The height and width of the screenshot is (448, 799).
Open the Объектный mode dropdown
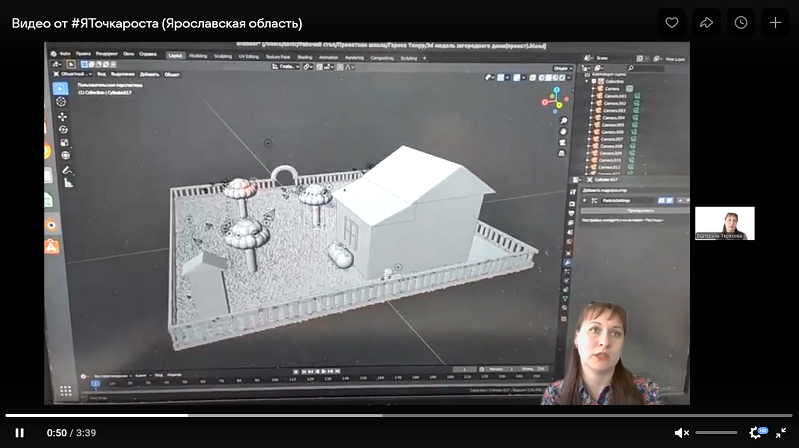pyautogui.click(x=73, y=74)
